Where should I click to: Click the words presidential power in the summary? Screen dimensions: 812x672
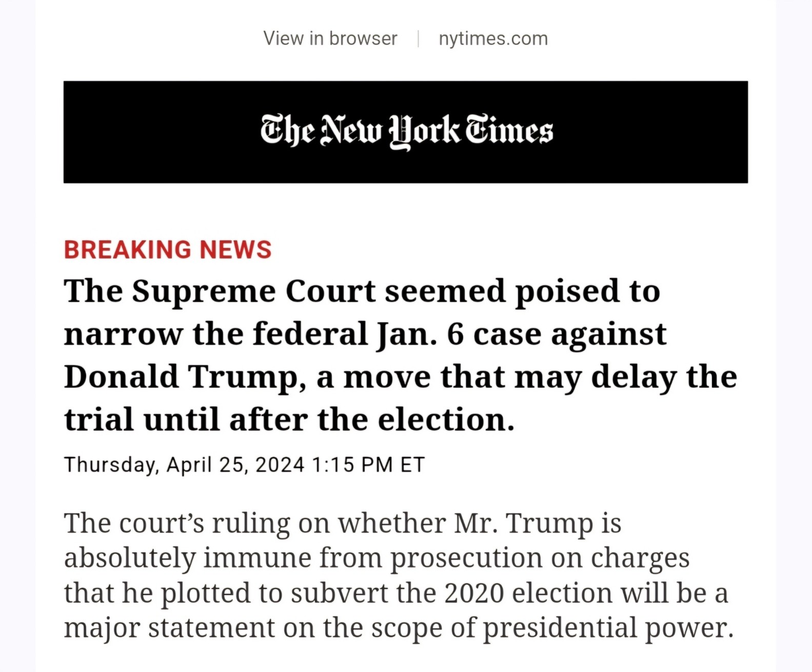point(608,628)
